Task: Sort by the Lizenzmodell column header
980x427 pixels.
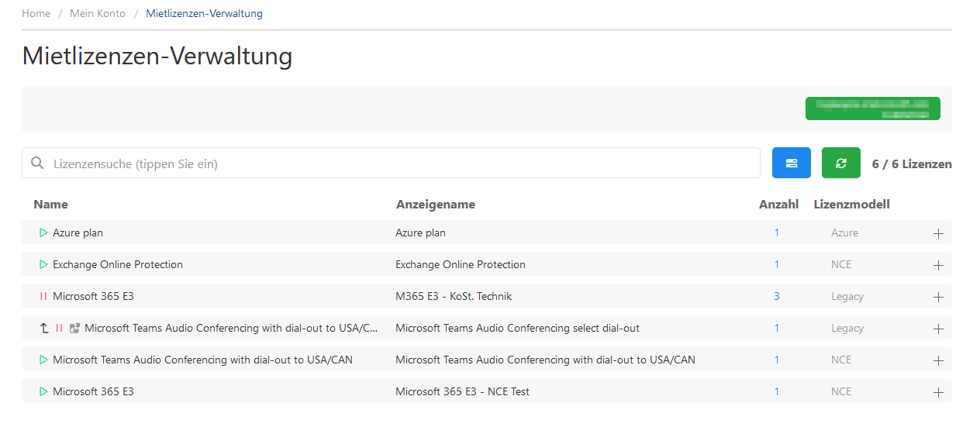Action: (851, 205)
